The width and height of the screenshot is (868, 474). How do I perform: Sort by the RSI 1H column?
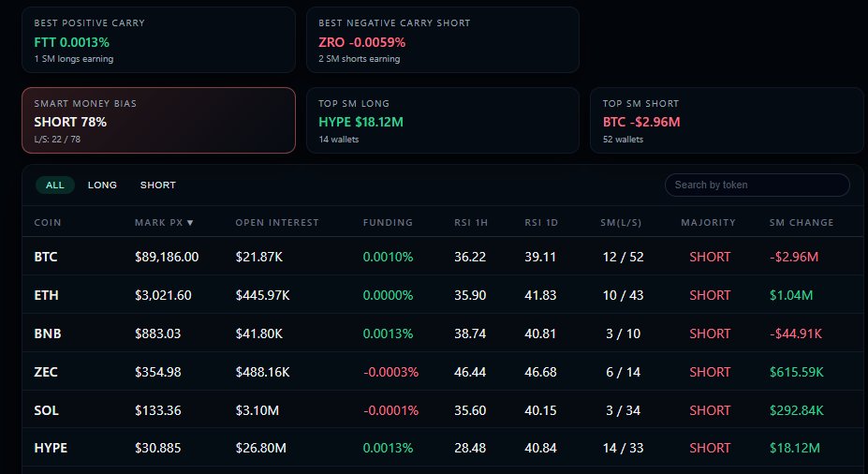click(471, 222)
